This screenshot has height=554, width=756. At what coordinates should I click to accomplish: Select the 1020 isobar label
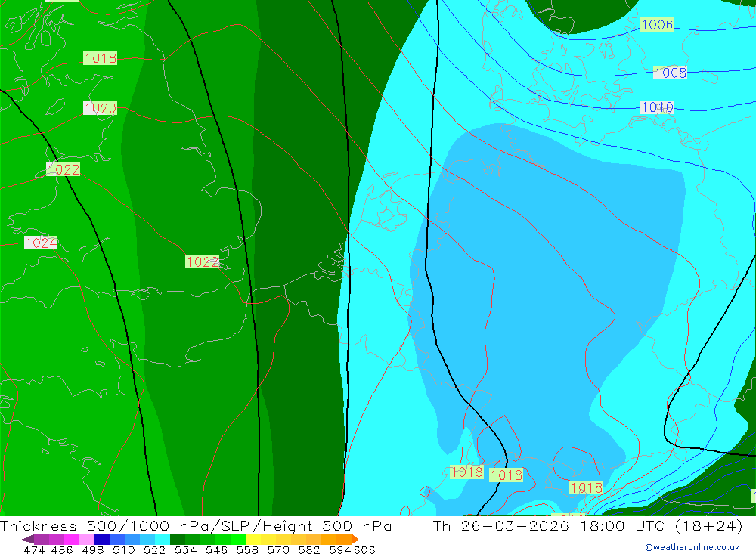(101, 108)
